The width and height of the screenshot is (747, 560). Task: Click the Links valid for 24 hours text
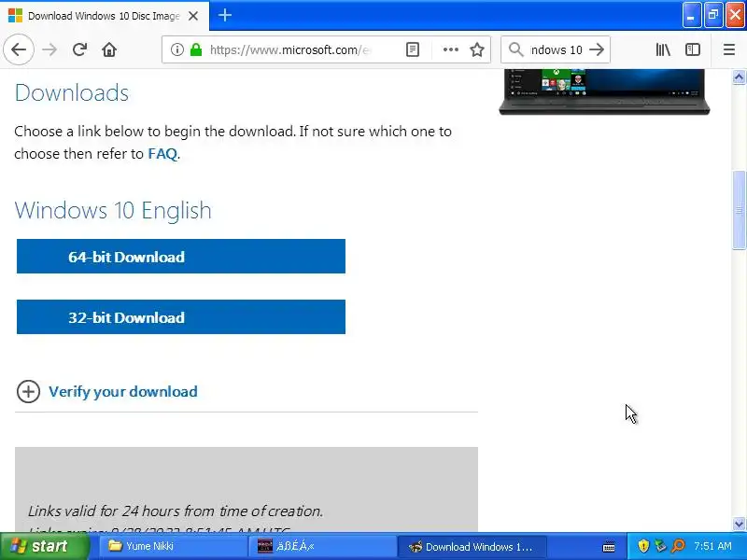point(176,511)
